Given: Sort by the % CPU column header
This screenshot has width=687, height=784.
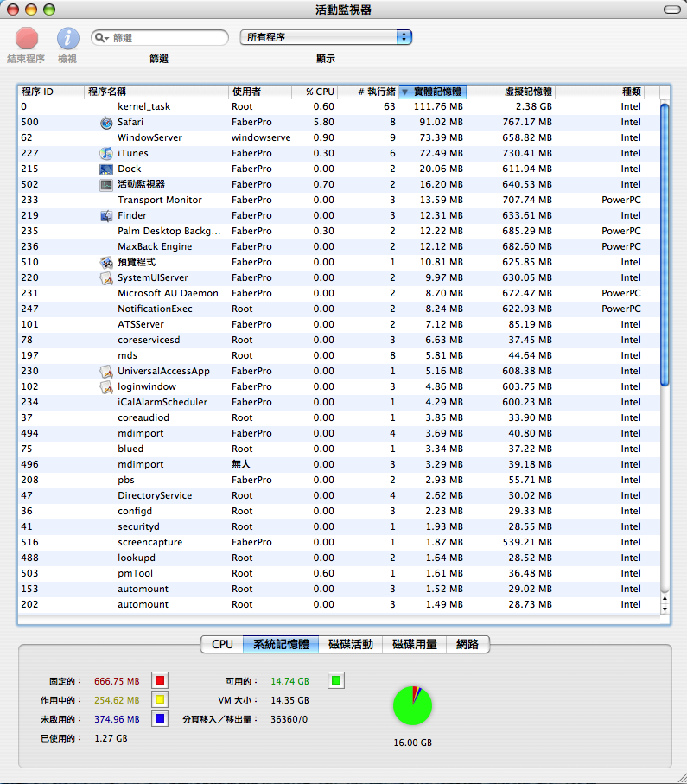Looking at the screenshot, I should point(315,92).
